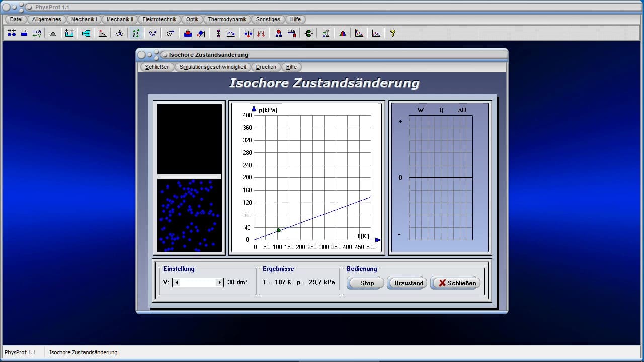The width and height of the screenshot is (644, 362).
Task: Open the Allgemeines menu
Action: 46,19
